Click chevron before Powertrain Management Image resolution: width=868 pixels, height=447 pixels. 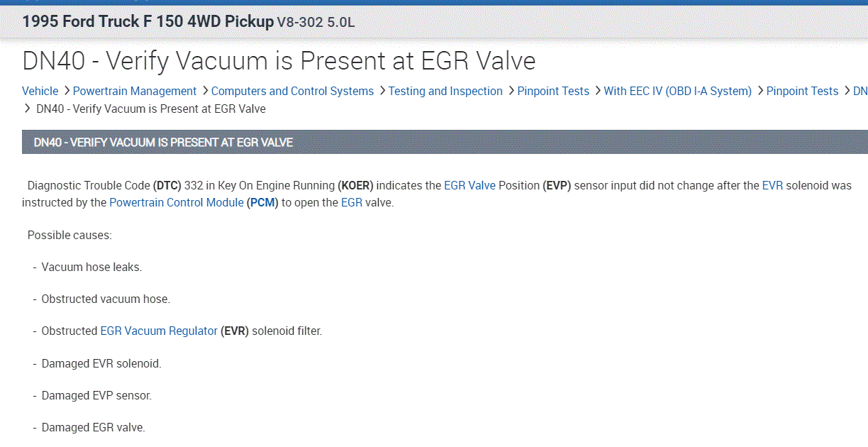point(66,91)
